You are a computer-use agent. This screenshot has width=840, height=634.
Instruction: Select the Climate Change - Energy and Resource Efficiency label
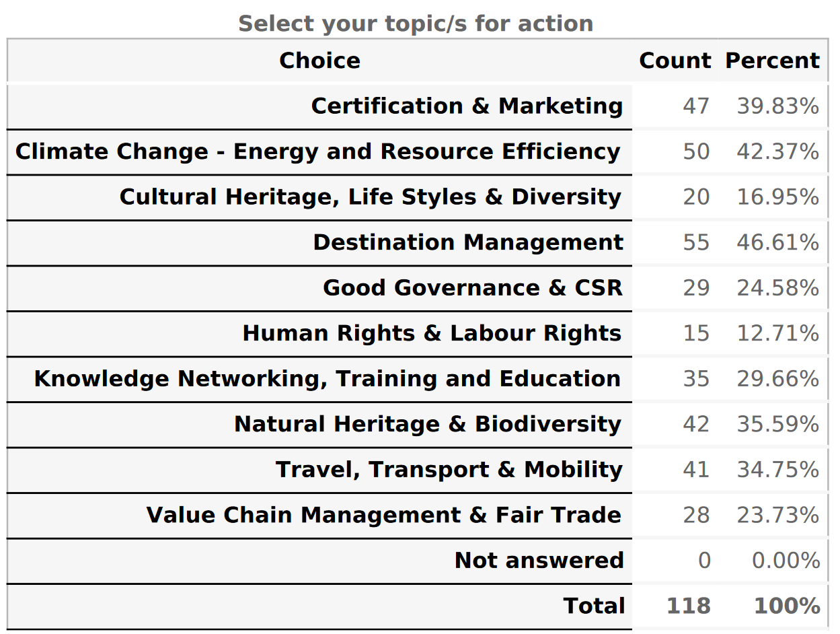[317, 151]
